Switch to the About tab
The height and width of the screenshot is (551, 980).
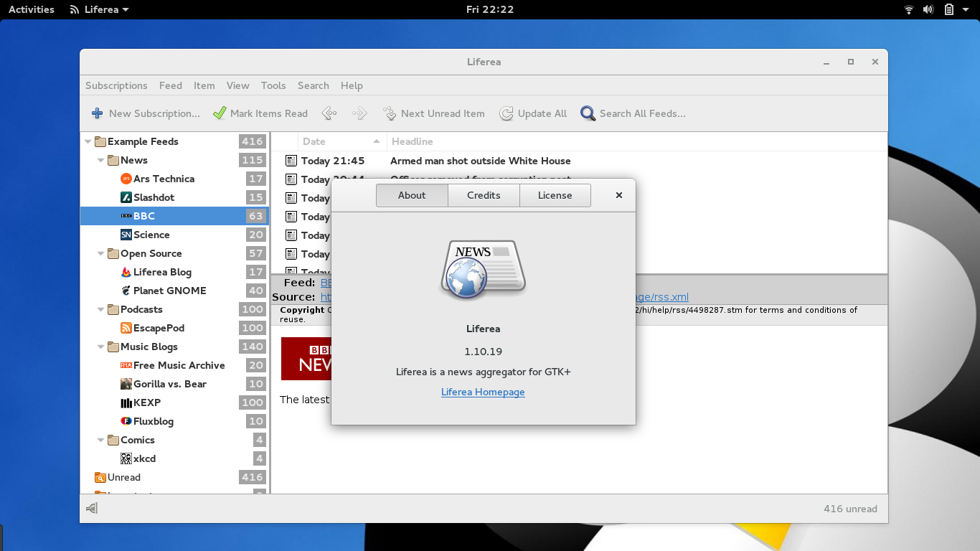pos(412,195)
